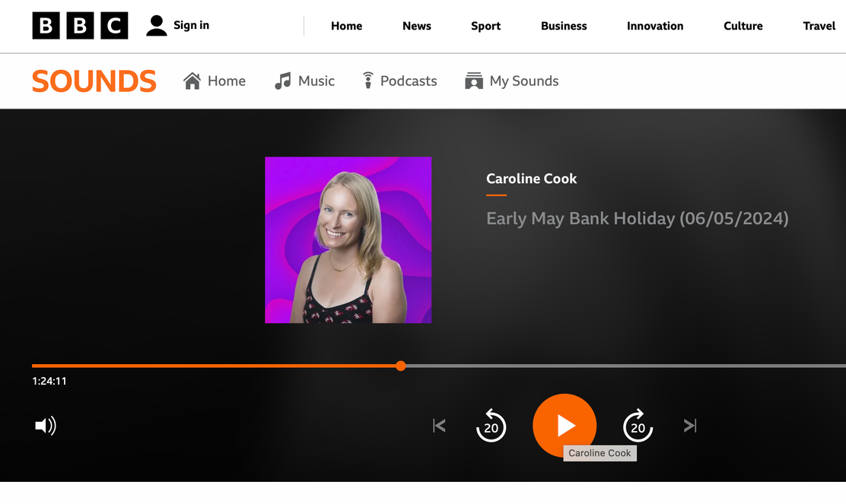Image resolution: width=846 pixels, height=504 pixels.
Task: Click the Music note icon
Action: point(283,81)
